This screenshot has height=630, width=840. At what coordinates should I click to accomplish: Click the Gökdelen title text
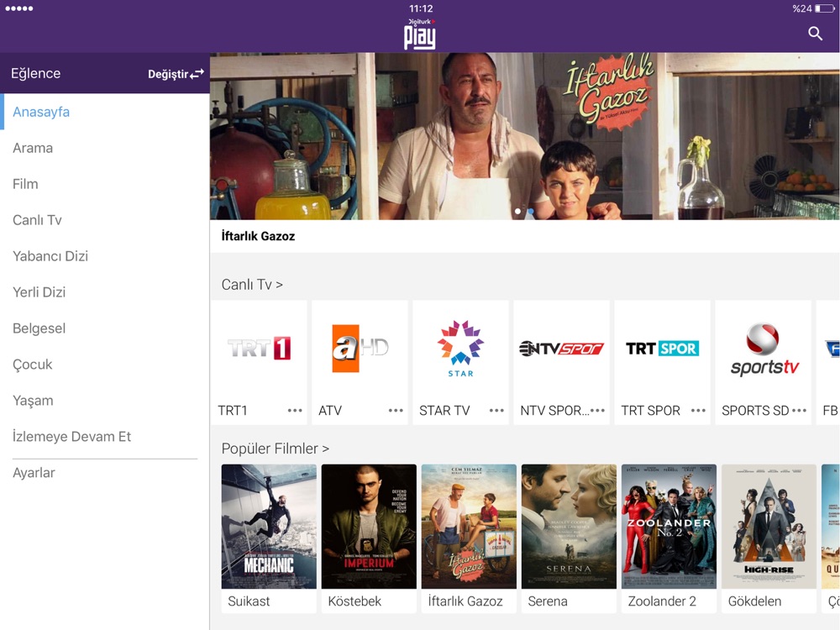(x=754, y=601)
